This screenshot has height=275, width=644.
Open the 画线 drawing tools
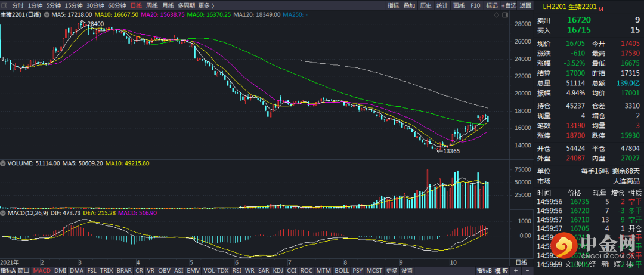point(459,5)
